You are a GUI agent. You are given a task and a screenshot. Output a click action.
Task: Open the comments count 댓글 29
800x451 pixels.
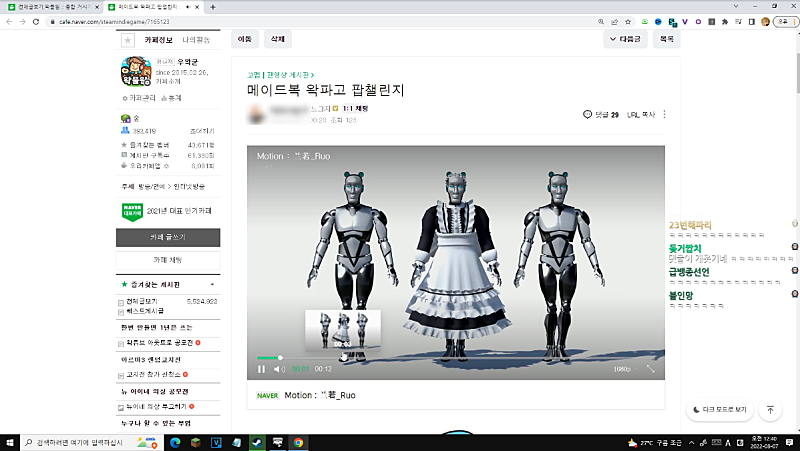pyautogui.click(x=601, y=115)
